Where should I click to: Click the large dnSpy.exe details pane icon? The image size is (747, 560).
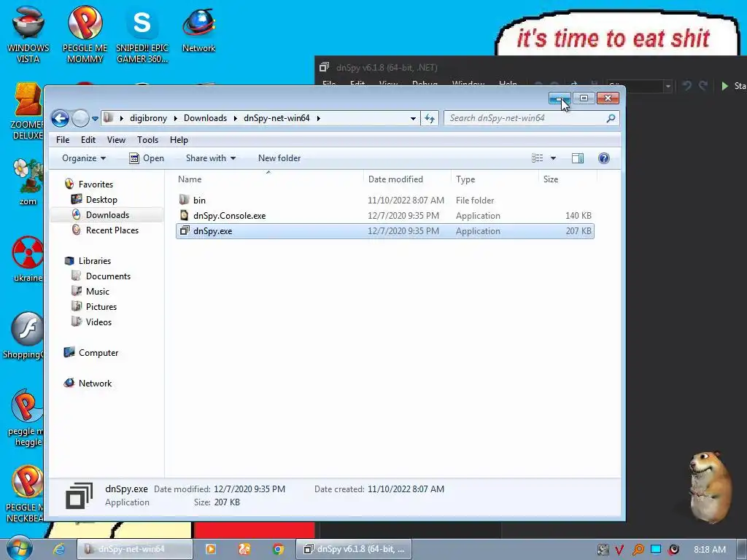click(79, 496)
